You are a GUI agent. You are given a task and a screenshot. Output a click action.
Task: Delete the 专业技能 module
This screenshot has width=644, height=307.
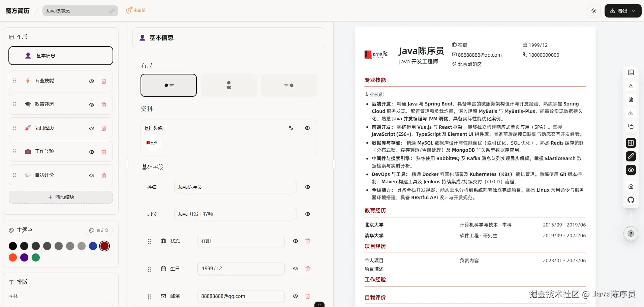pos(104,81)
